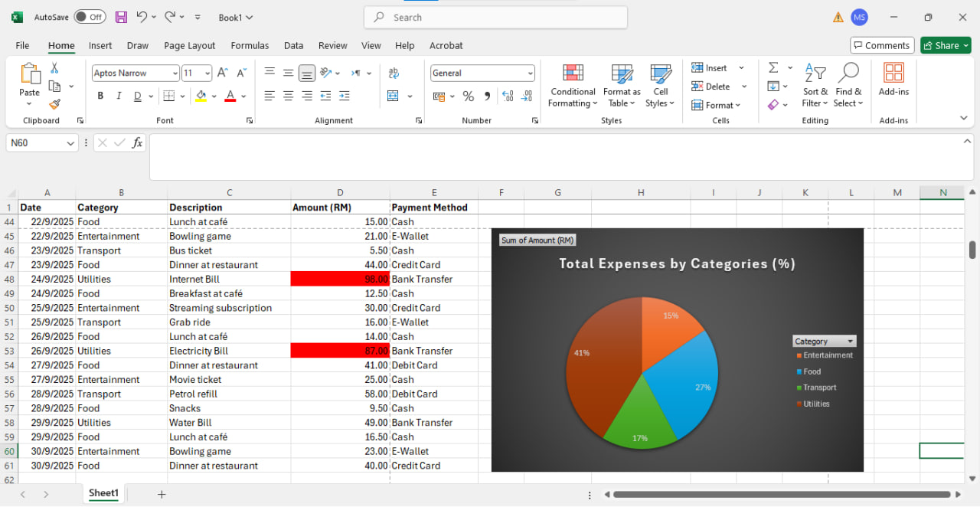Click the AutoSum sigma icon
This screenshot has width=980, height=507.
(773, 67)
